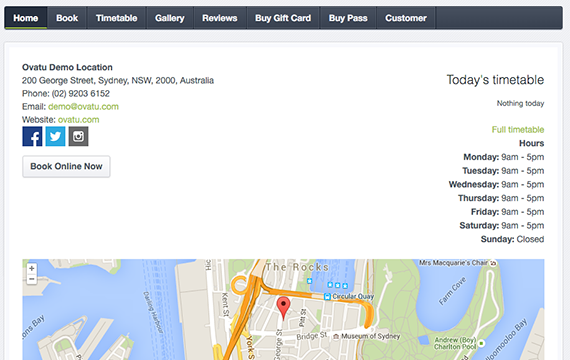Zoom in on the map

coord(32,268)
